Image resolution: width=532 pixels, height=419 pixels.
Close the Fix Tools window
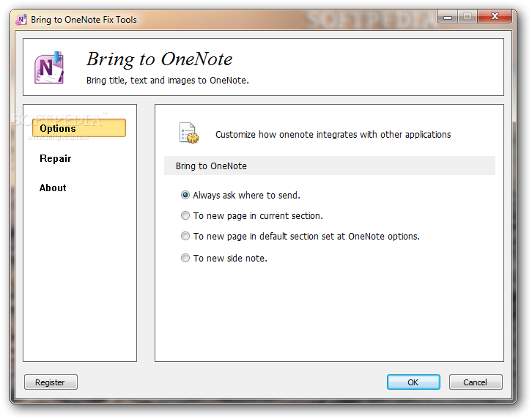pyautogui.click(x=495, y=16)
